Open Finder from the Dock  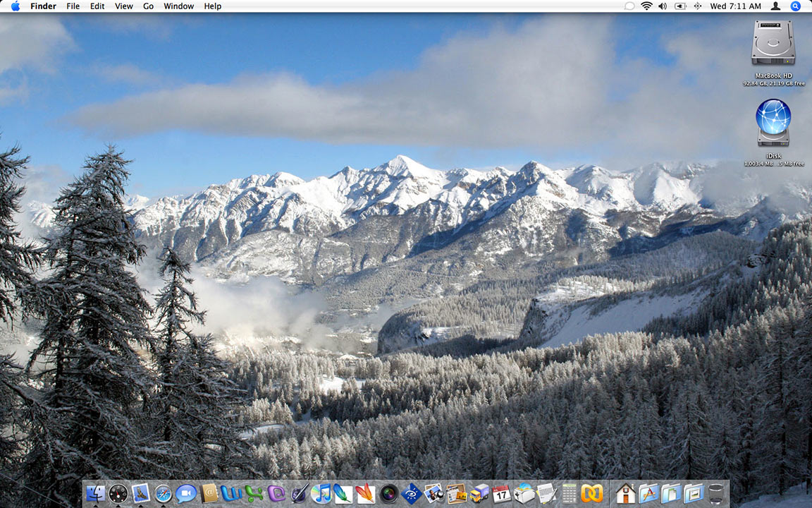click(96, 493)
